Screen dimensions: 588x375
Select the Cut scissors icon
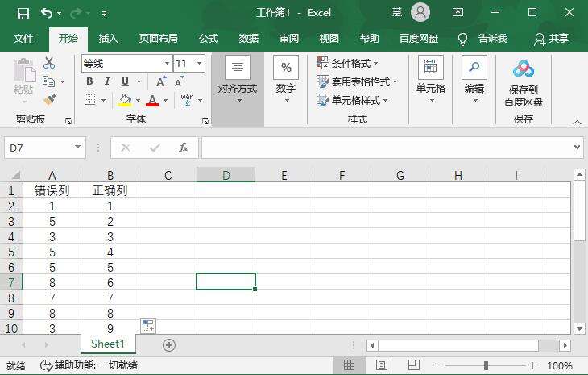click(49, 63)
